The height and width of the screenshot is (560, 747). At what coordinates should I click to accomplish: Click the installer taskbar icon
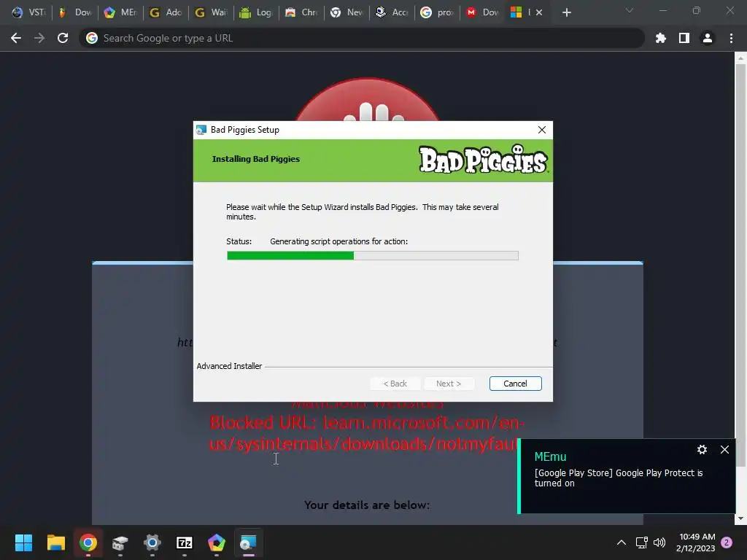pyautogui.click(x=248, y=542)
